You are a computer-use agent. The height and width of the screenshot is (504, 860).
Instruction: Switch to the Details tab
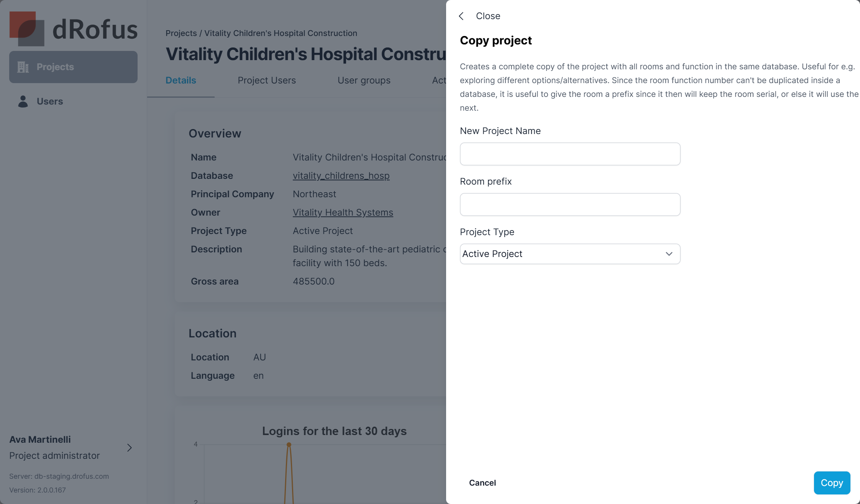click(x=181, y=80)
